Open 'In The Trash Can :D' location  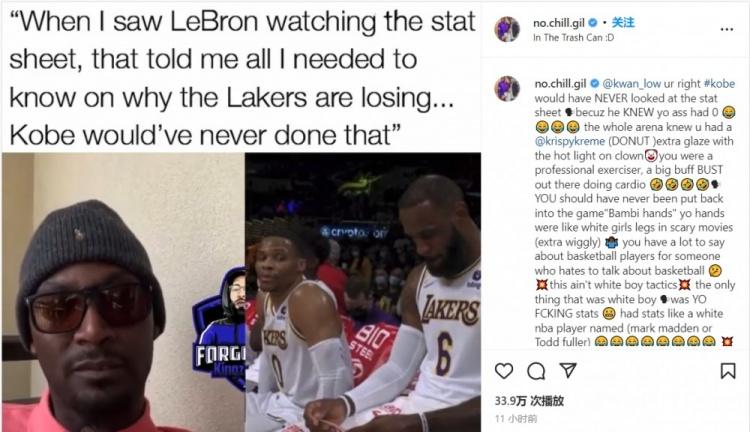pyautogui.click(x=574, y=38)
